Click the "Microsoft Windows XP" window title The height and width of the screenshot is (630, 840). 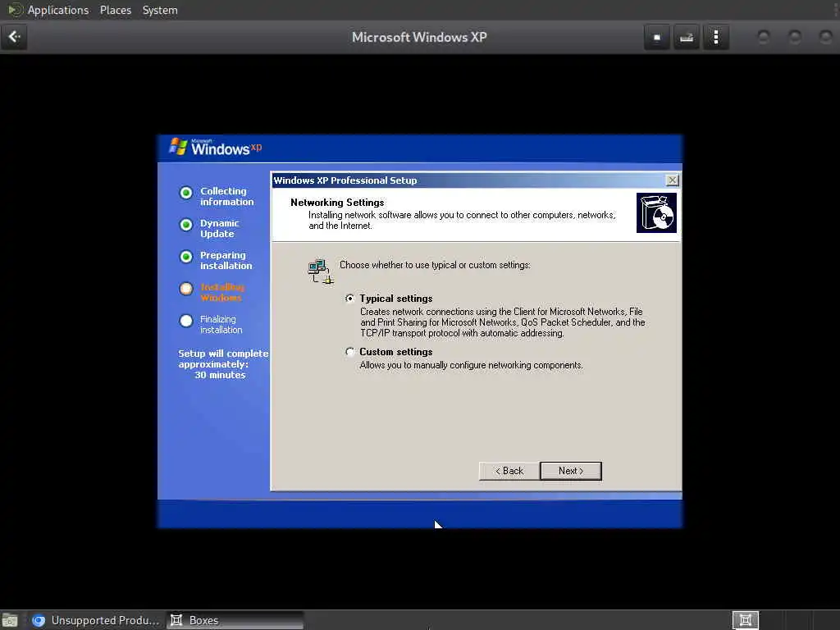coord(419,37)
